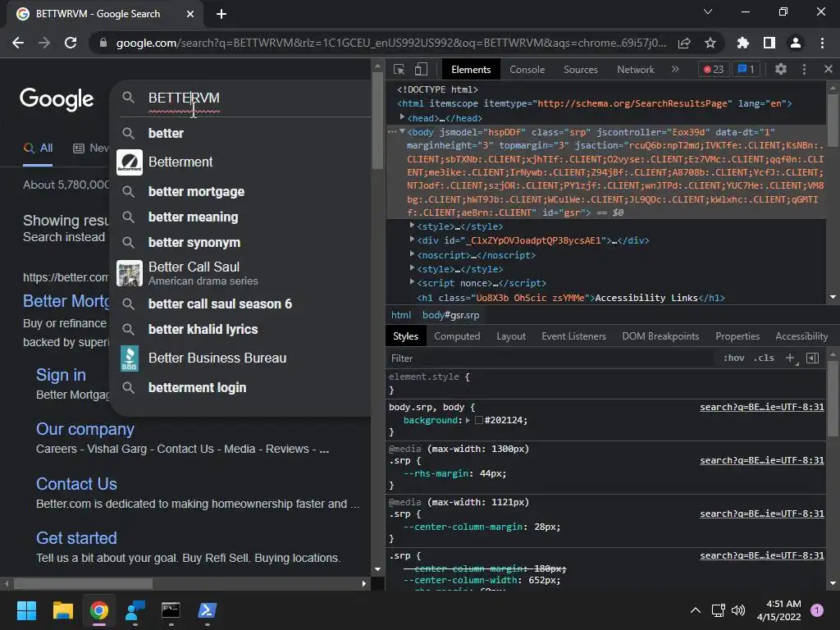840x630 pixels.
Task: Show more DevTools tabs chevron
Action: click(675, 69)
